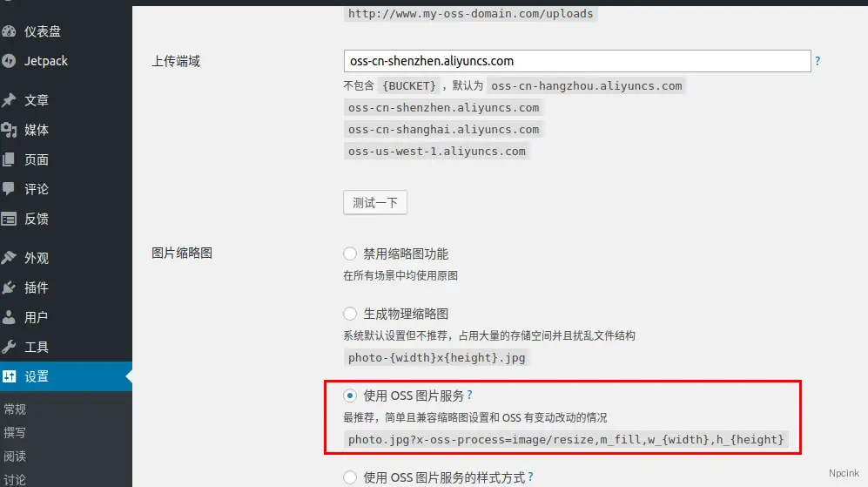Select the wrench icon for 工具

coord(9,347)
